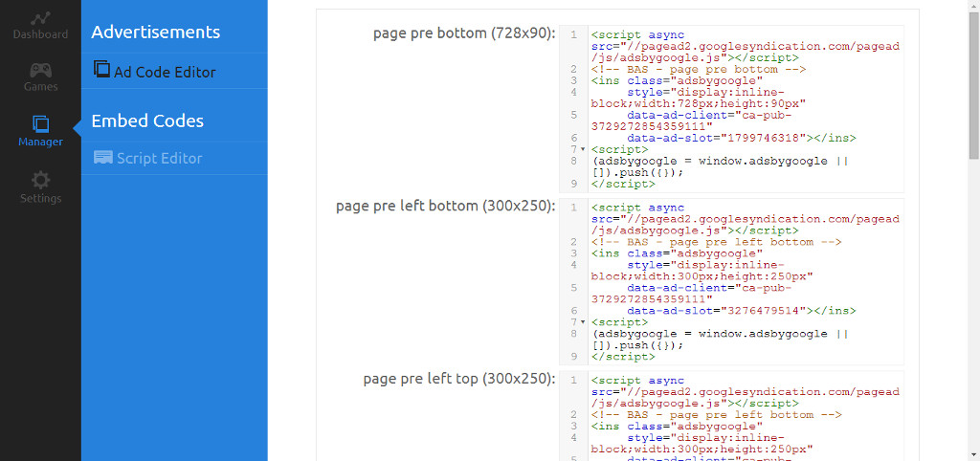Open the Dashboard chart icon

coord(40,18)
